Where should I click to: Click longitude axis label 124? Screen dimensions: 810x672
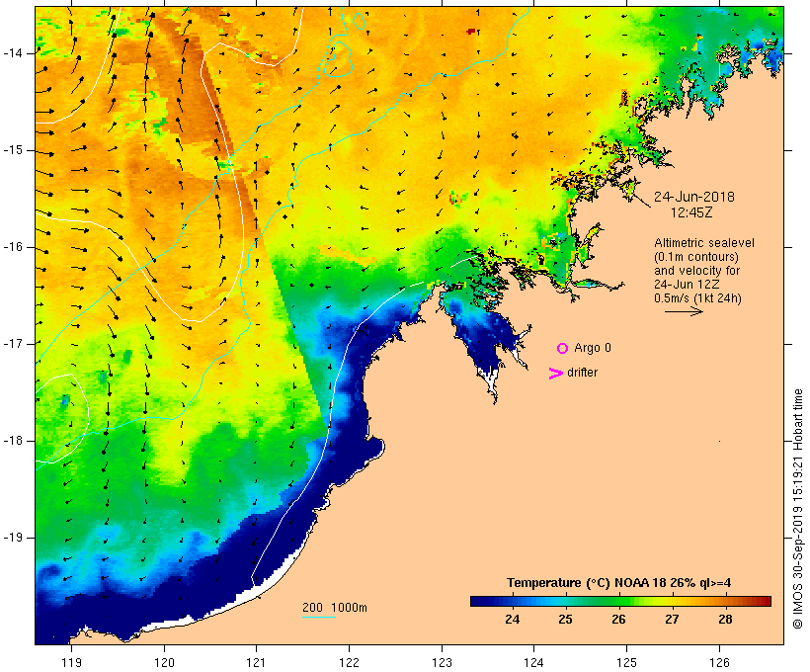click(533, 662)
